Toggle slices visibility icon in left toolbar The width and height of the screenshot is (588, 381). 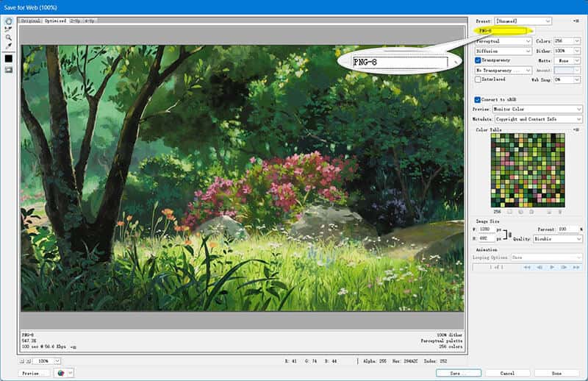[x=9, y=70]
